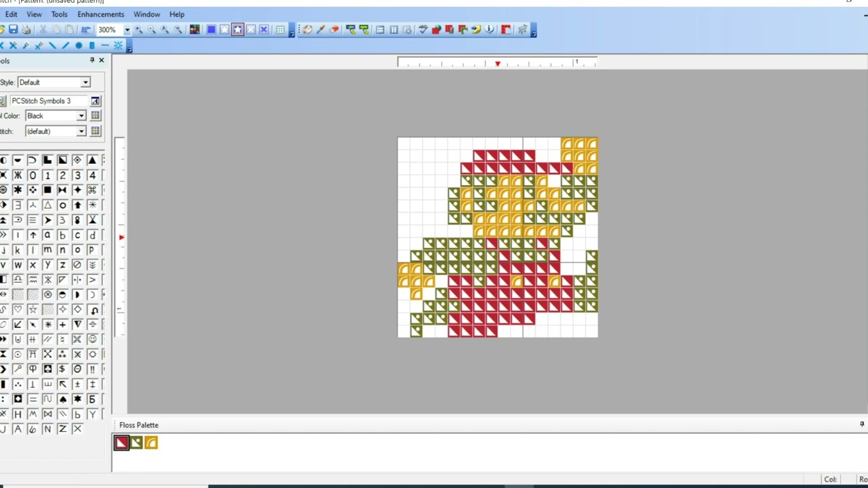Choose the solid black square symbol
This screenshot has width=868, height=488.
click(x=47, y=190)
